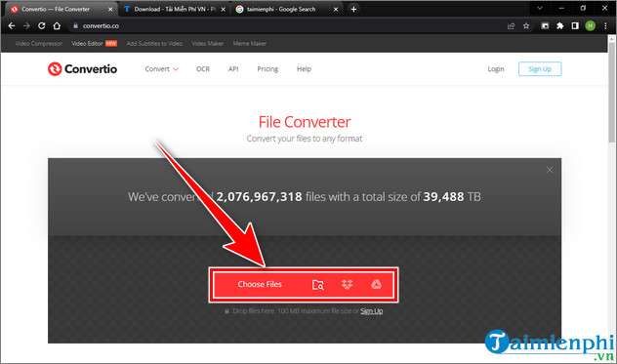Open the Meme Maker link

(x=250, y=43)
